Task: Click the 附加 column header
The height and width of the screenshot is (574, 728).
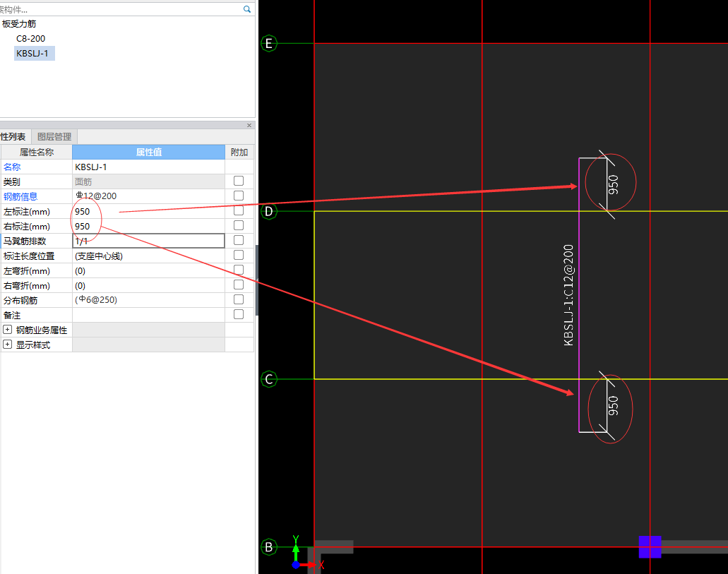Action: click(239, 153)
